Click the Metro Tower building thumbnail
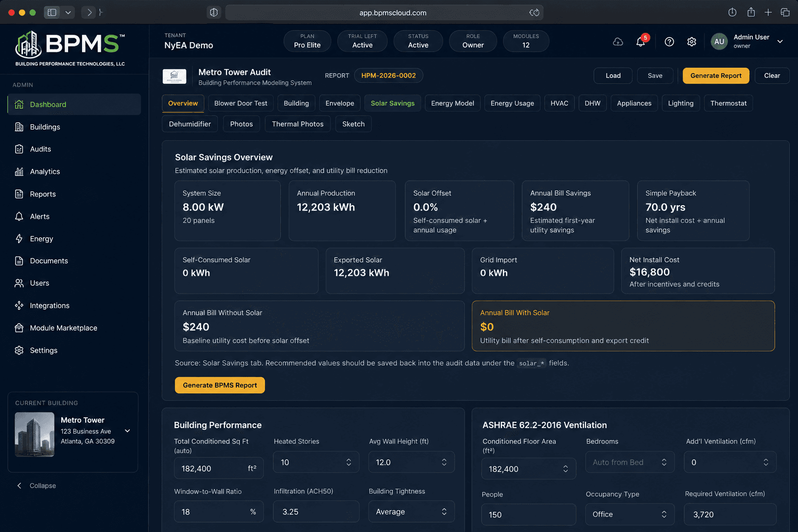This screenshot has width=798, height=532. (x=35, y=434)
